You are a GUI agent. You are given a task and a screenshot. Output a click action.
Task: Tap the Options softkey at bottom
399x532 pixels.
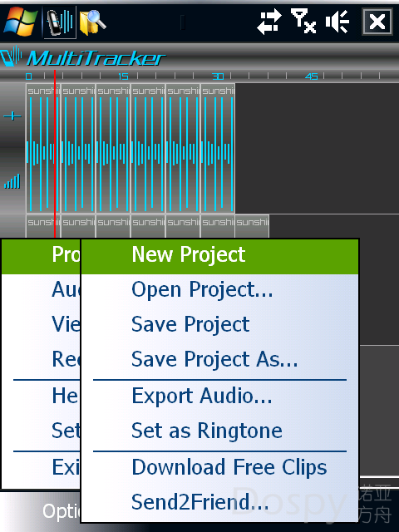[x=61, y=512]
